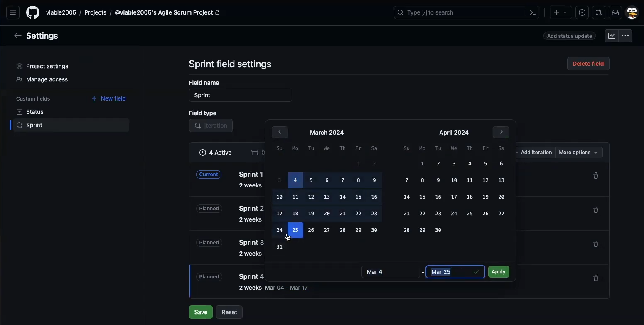Delete Sprint 1 with trash icon
Image resolution: width=644 pixels, height=325 pixels.
[x=596, y=176]
